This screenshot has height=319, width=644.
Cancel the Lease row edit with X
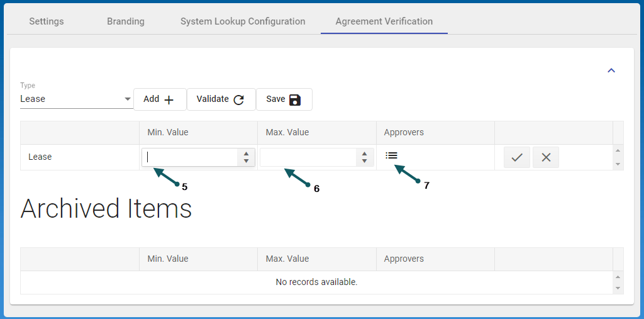pyautogui.click(x=545, y=157)
